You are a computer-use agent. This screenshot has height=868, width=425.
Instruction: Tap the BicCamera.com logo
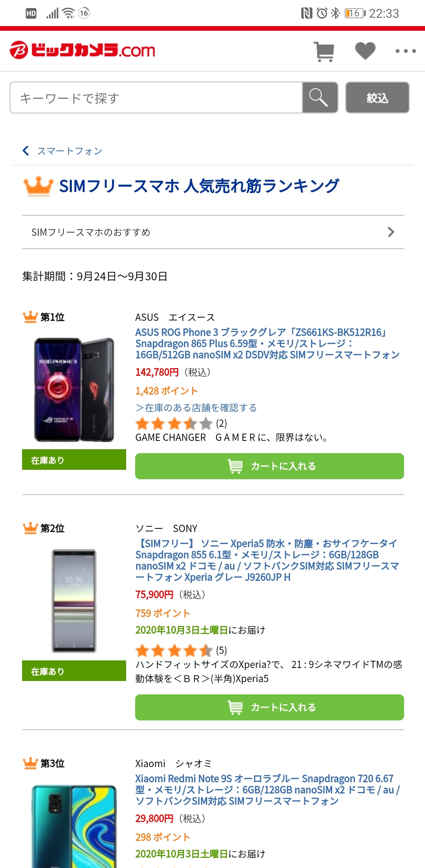(82, 50)
